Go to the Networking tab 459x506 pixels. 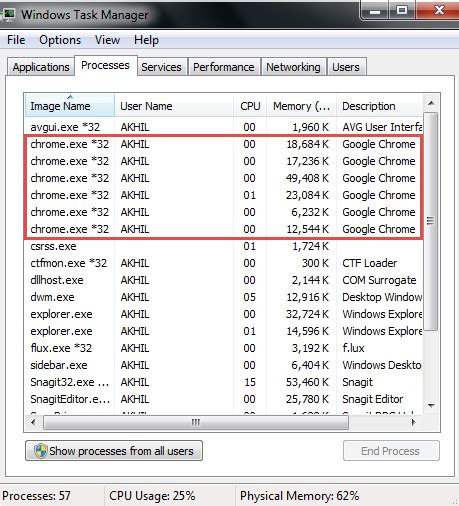[293, 67]
